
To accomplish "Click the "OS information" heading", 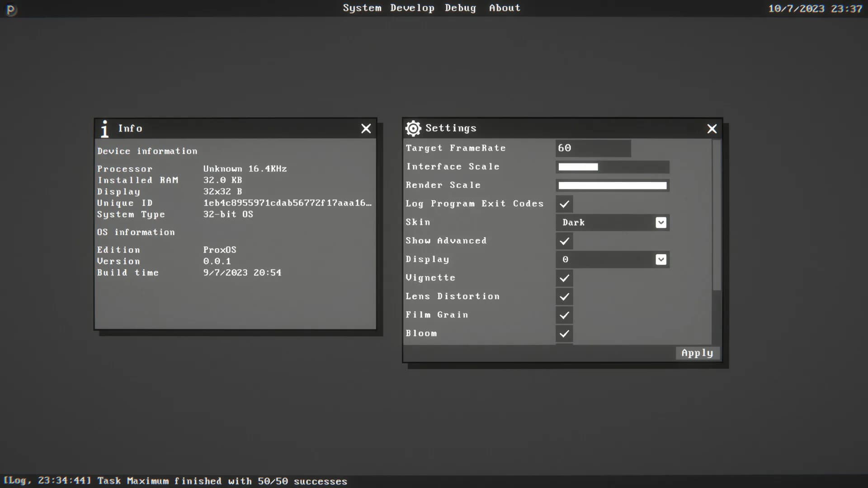I will (136, 232).
